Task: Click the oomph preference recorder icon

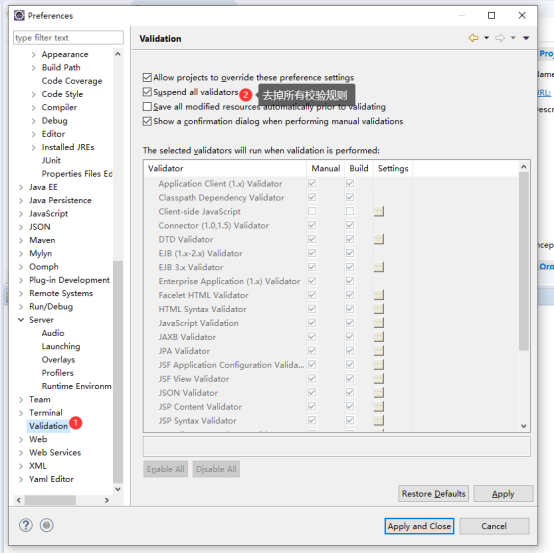Action: [47, 525]
